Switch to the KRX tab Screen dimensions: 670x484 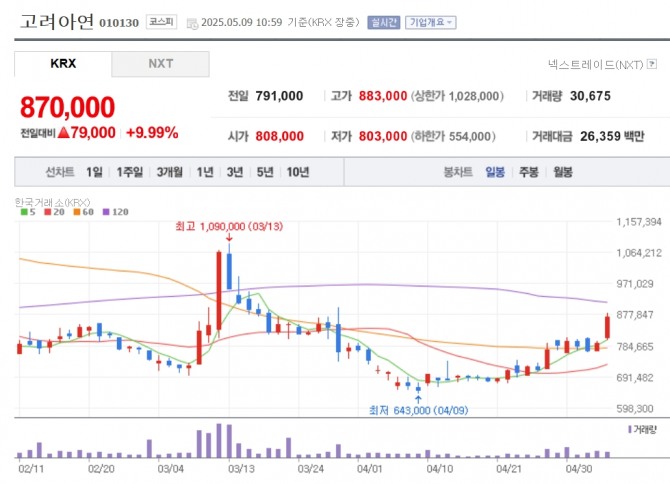point(63,64)
